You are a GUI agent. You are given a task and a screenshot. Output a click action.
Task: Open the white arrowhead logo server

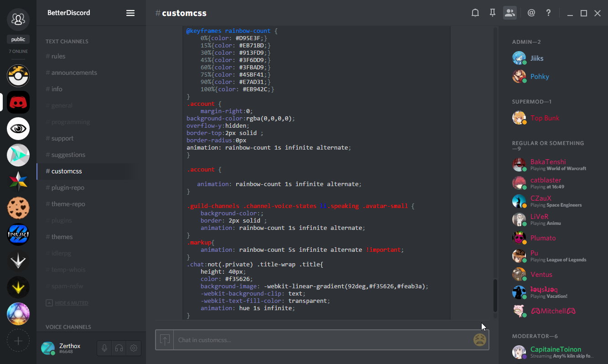18,261
